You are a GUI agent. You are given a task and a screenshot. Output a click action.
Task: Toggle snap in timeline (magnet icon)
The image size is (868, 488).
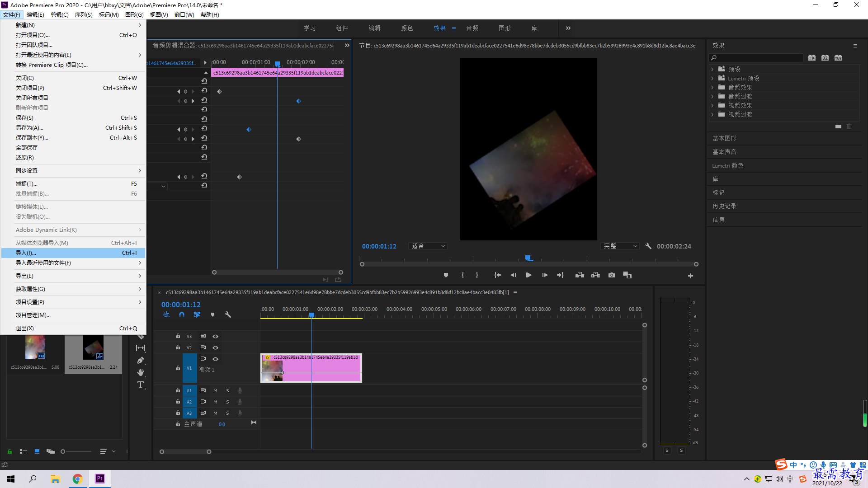click(182, 314)
